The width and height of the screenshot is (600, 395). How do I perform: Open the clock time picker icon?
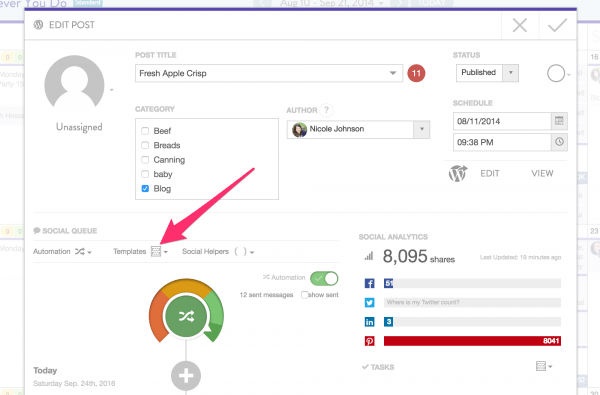(x=559, y=142)
